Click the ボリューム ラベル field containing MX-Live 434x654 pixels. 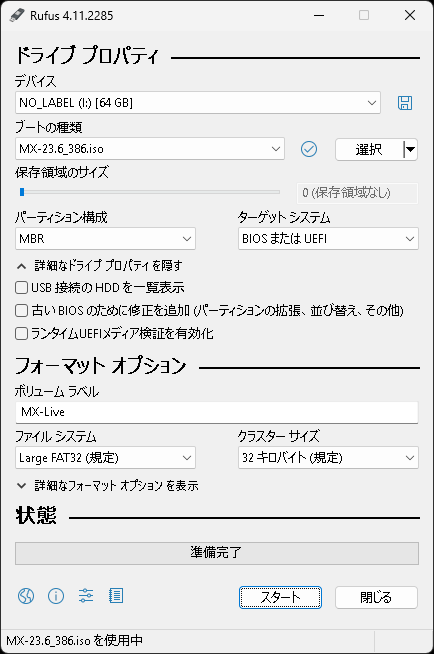[217, 412]
